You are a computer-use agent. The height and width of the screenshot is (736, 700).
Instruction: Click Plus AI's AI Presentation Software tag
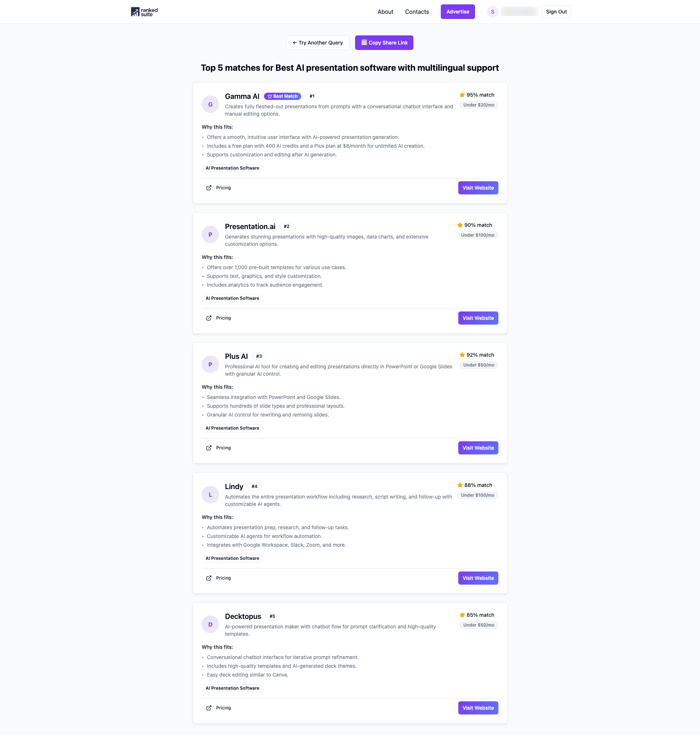click(x=232, y=428)
